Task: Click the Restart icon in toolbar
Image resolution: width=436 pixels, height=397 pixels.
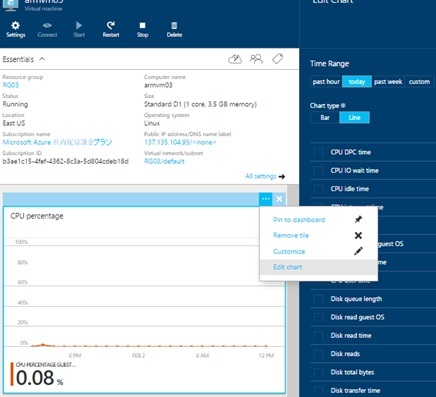Action: coord(111,26)
